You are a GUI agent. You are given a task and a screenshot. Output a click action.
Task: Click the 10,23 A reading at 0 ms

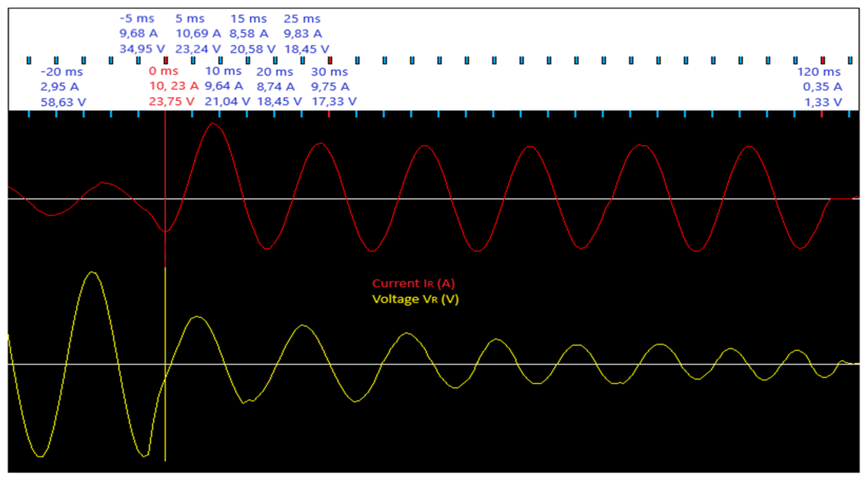174,86
